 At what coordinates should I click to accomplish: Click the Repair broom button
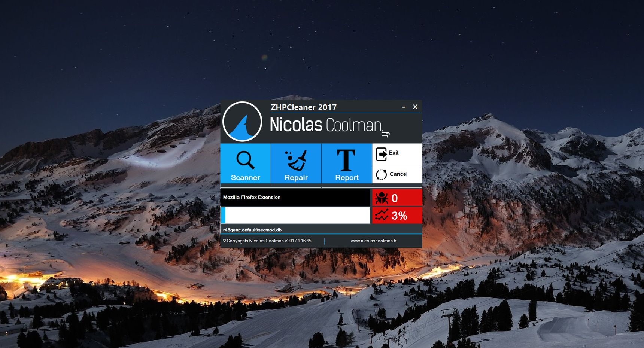(x=296, y=164)
